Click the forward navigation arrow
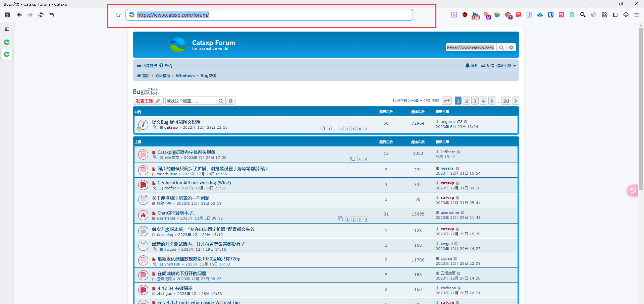The height and width of the screenshot is (304, 644). pyautogui.click(x=30, y=15)
